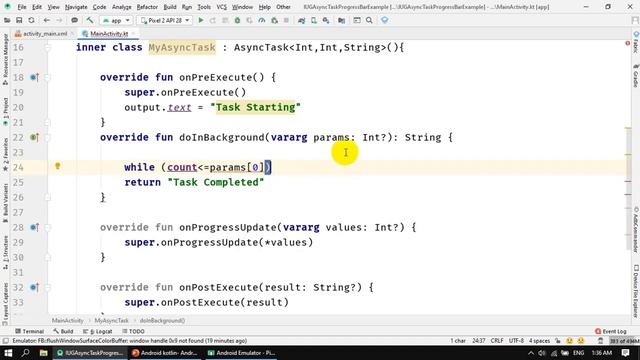Click the Apply Changes icon beside Run
This screenshot has height=360, width=640.
[213, 20]
